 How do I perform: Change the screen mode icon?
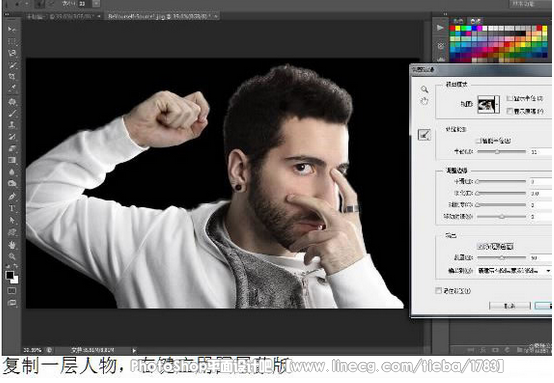[12, 303]
